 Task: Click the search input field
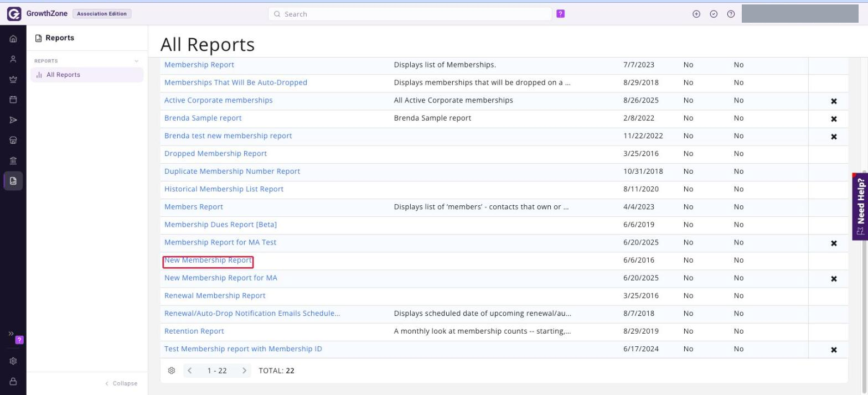(x=410, y=14)
